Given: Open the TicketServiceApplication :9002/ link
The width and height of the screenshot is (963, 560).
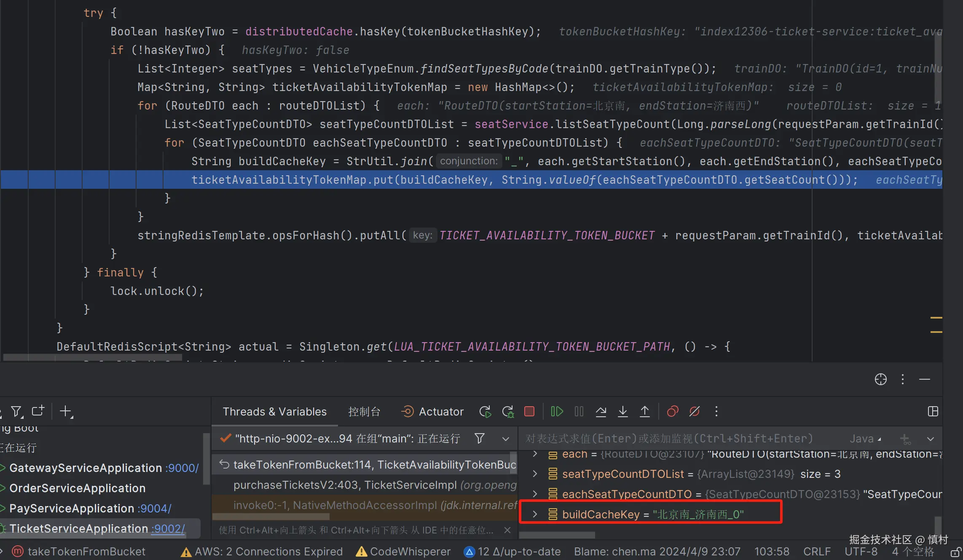Looking at the screenshot, I should coord(168,528).
